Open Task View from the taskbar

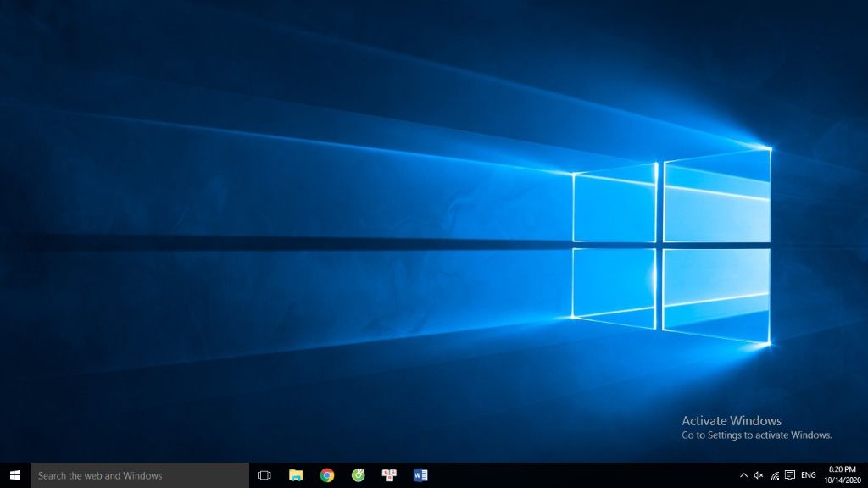[x=264, y=475]
